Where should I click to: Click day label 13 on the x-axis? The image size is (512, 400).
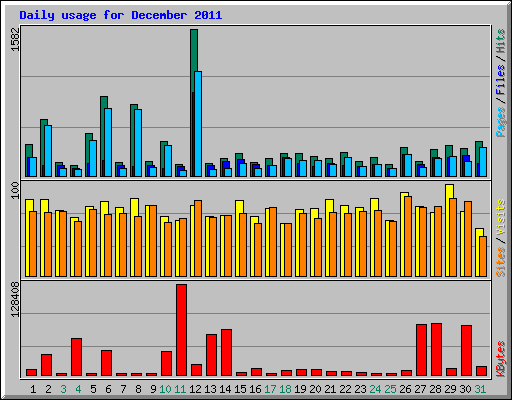coord(210,389)
